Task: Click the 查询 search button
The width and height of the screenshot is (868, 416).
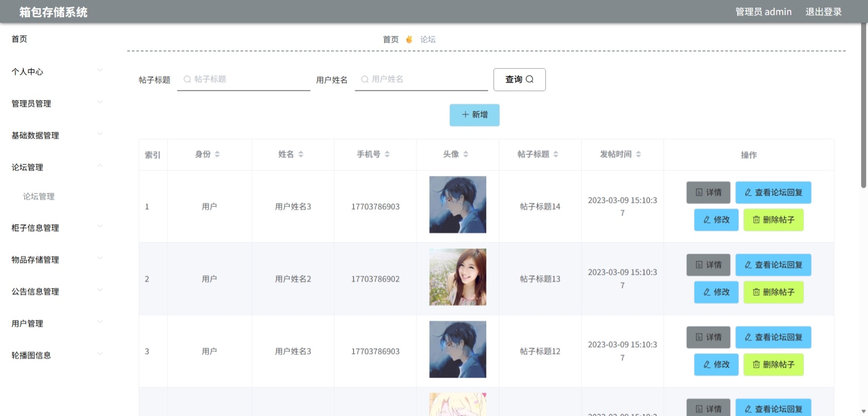Action: (x=519, y=79)
